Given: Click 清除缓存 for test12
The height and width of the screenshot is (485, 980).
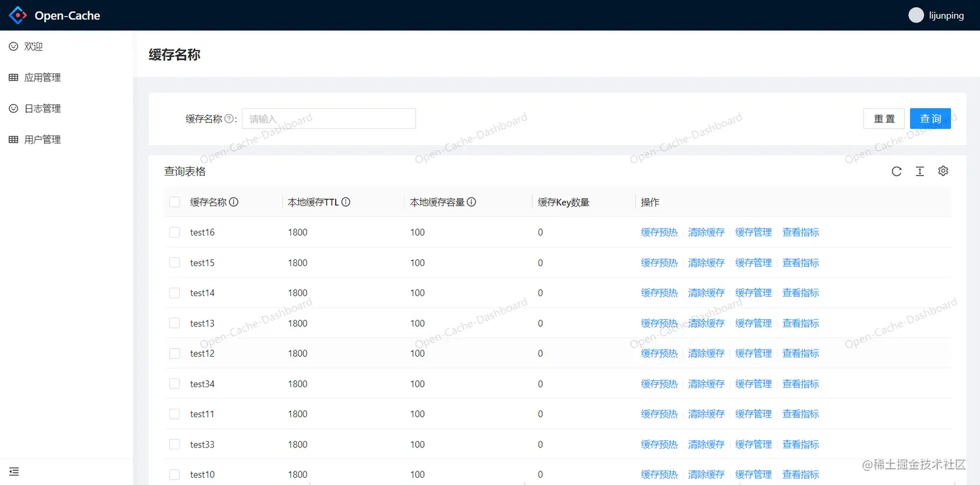Looking at the screenshot, I should coord(706,354).
